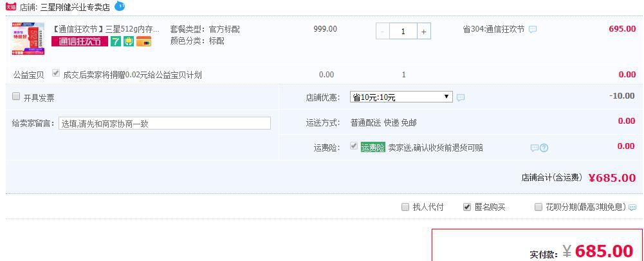Viewport: 644px width, 261px height.
Task: Click the green 运费险 label badge
Action: [373, 148]
